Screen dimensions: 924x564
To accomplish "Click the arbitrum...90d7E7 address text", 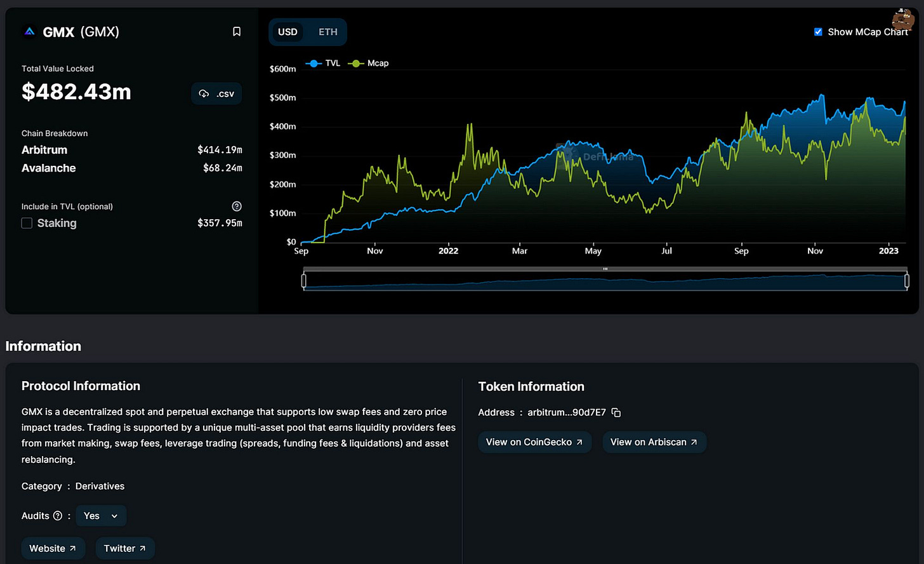I will point(567,412).
